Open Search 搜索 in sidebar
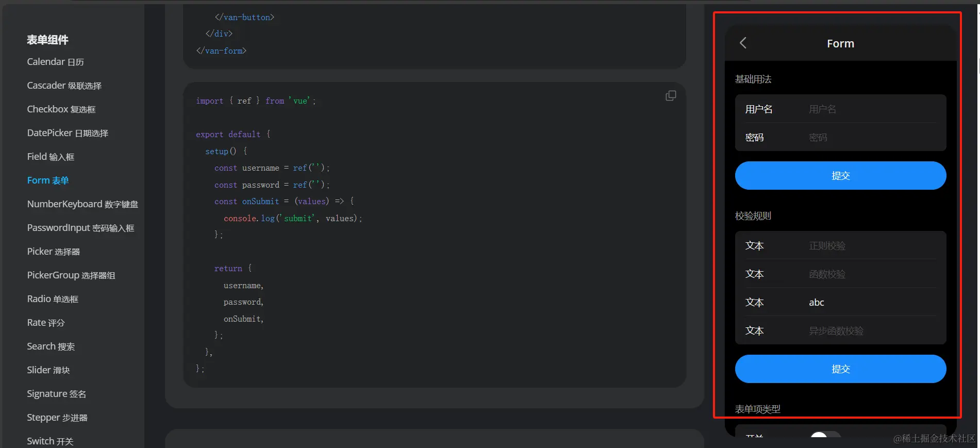The height and width of the screenshot is (448, 980). [51, 346]
